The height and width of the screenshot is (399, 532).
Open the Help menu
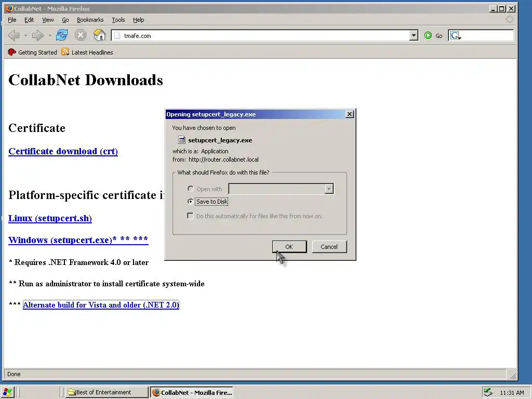click(138, 20)
